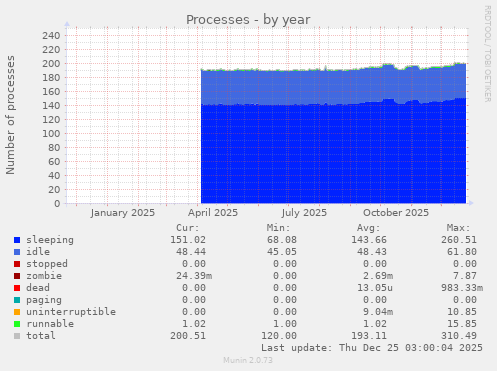Click total average value 193.11
497x371 pixels.
click(x=369, y=336)
